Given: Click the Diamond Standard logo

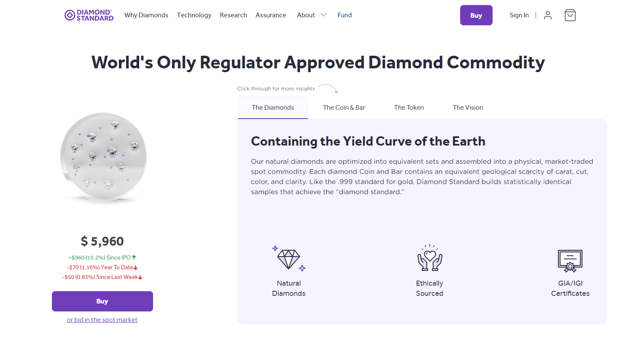Looking at the screenshot, I should pos(89,15).
